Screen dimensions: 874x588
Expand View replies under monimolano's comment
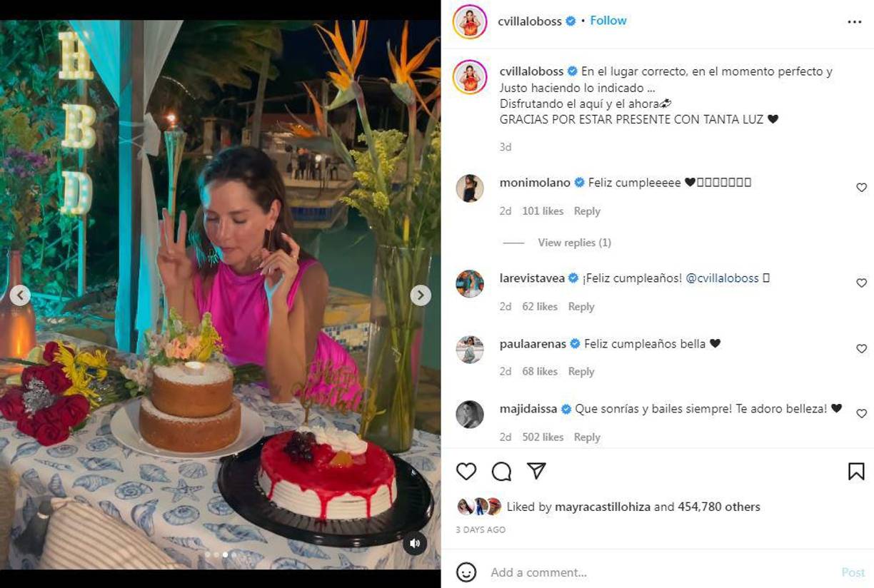tap(573, 242)
